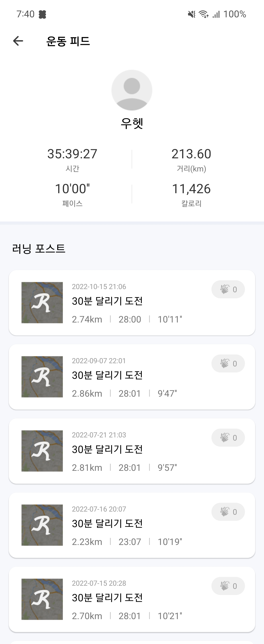Tap the total time 35:39:27 stat
This screenshot has height=644, width=264.
tap(72, 154)
